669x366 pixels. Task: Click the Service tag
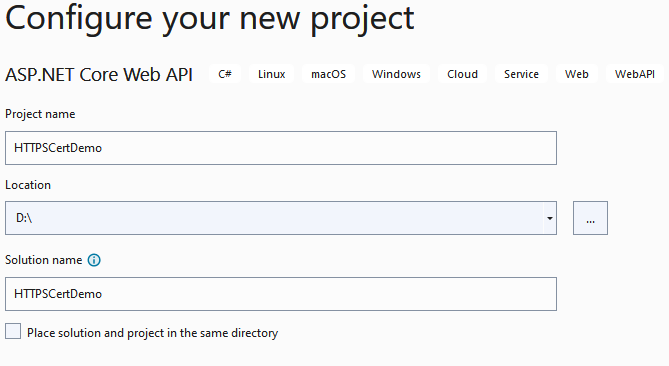click(x=521, y=74)
